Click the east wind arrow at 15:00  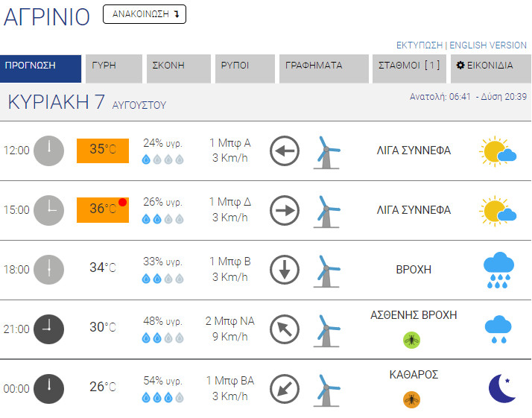pyautogui.click(x=284, y=210)
